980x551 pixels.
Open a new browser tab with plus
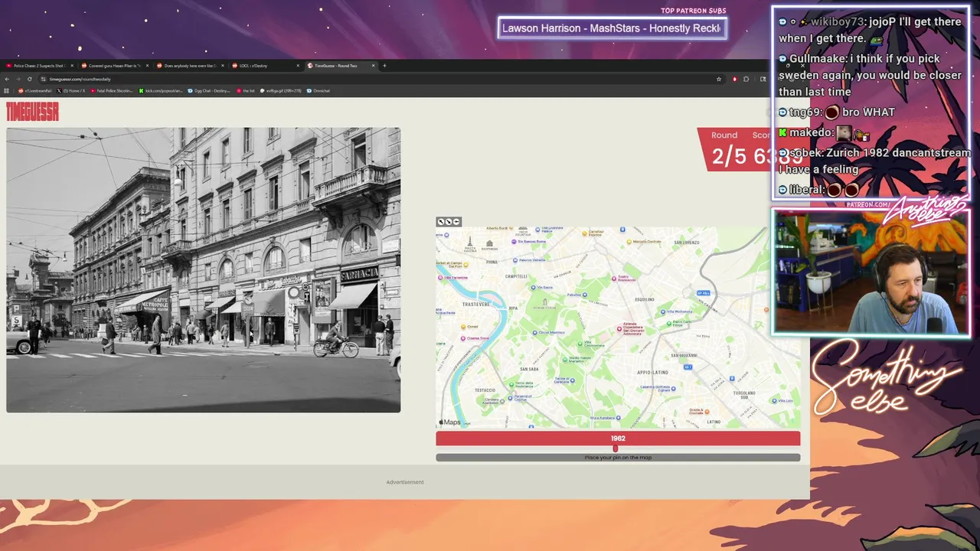tap(384, 66)
